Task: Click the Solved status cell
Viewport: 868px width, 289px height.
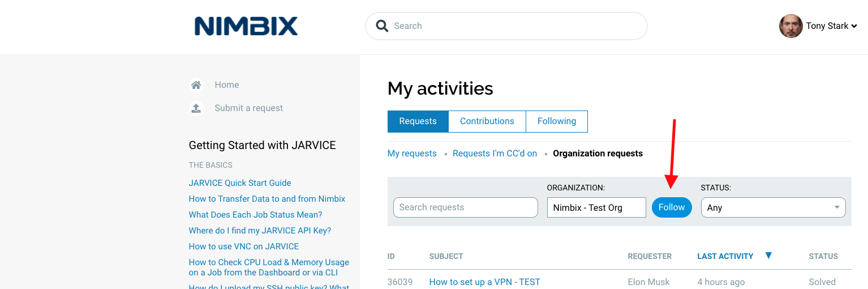Action: (x=822, y=282)
